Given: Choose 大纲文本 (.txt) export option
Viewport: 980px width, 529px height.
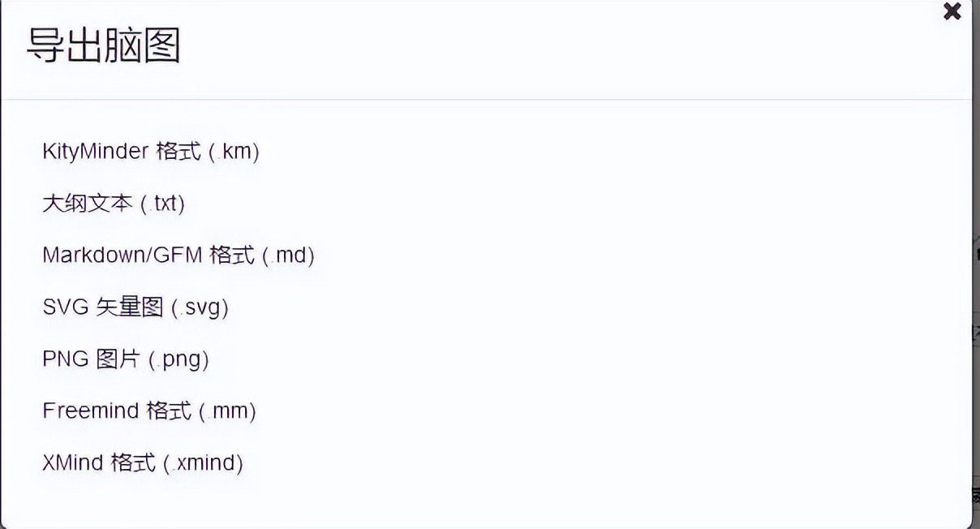Looking at the screenshot, I should [x=114, y=204].
